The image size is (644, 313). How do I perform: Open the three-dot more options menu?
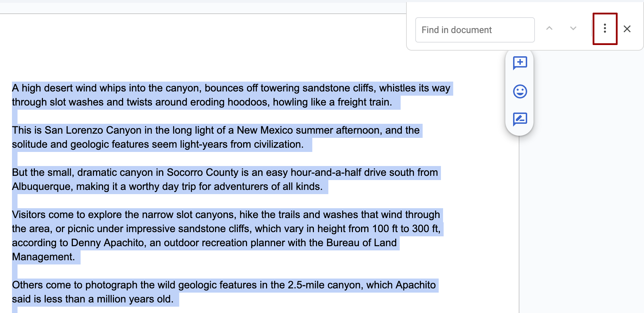pyautogui.click(x=605, y=28)
